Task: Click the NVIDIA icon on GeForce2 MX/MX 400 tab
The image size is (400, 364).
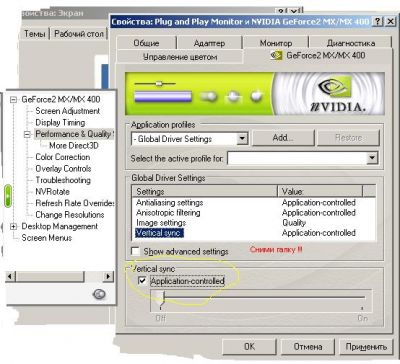Action: point(276,55)
